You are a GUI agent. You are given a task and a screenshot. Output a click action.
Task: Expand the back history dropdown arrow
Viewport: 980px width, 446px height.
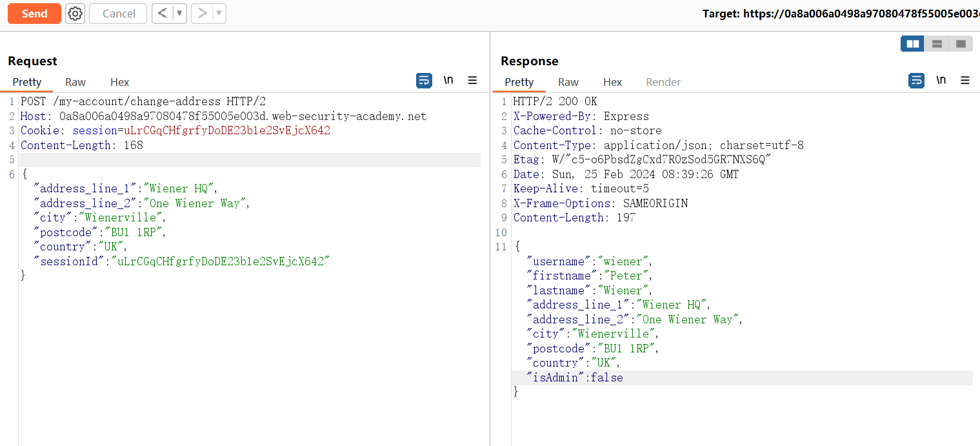pos(179,14)
